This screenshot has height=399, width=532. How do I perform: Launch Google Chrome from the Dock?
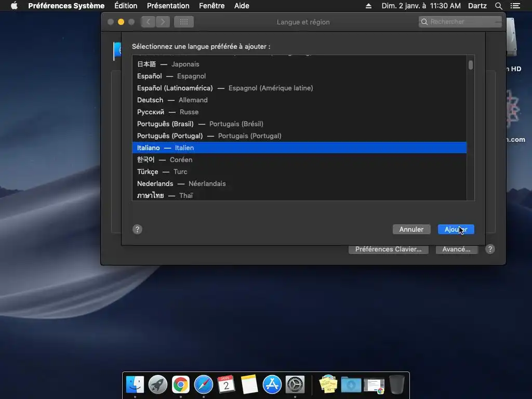[180, 385]
